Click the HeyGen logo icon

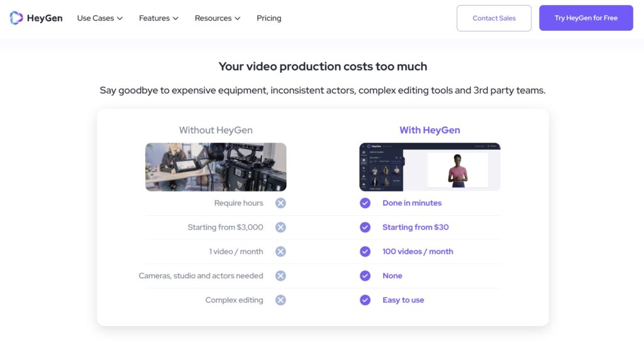coord(16,18)
